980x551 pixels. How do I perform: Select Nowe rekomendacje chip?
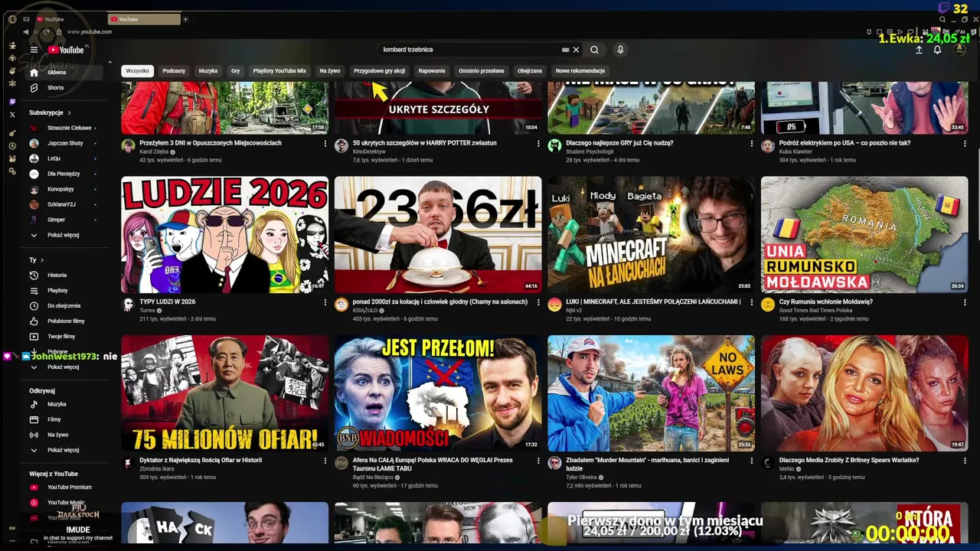580,71
